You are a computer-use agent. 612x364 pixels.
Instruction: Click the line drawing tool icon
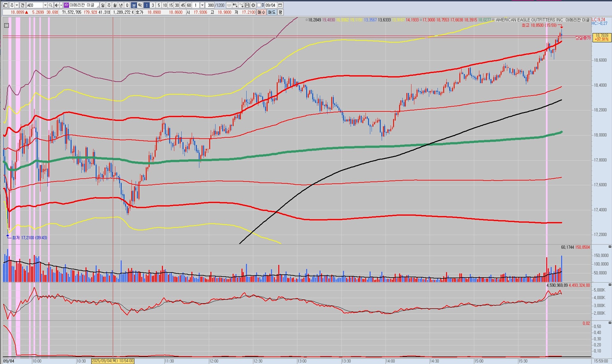pyautogui.click(x=241, y=5)
